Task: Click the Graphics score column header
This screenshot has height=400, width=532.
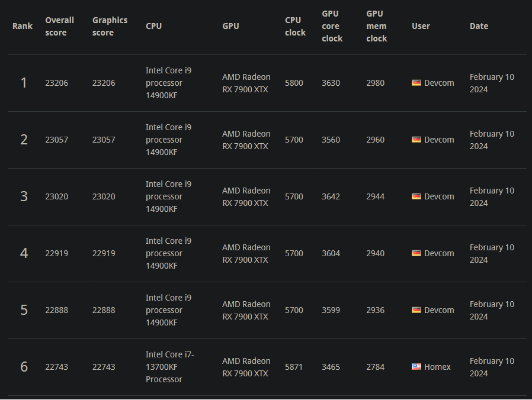Action: point(110,26)
